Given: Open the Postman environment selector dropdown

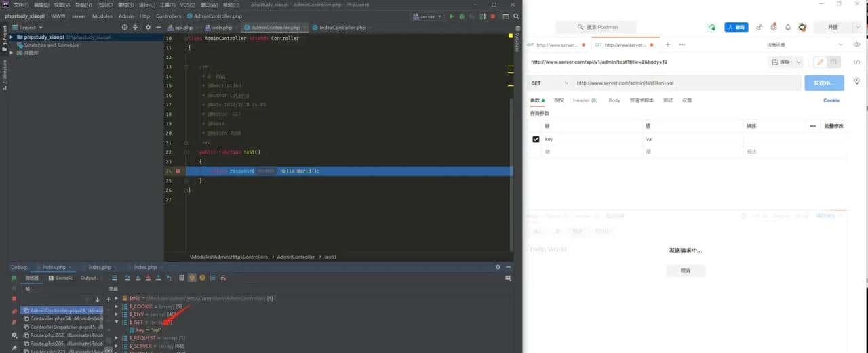Looking at the screenshot, I should [x=804, y=45].
